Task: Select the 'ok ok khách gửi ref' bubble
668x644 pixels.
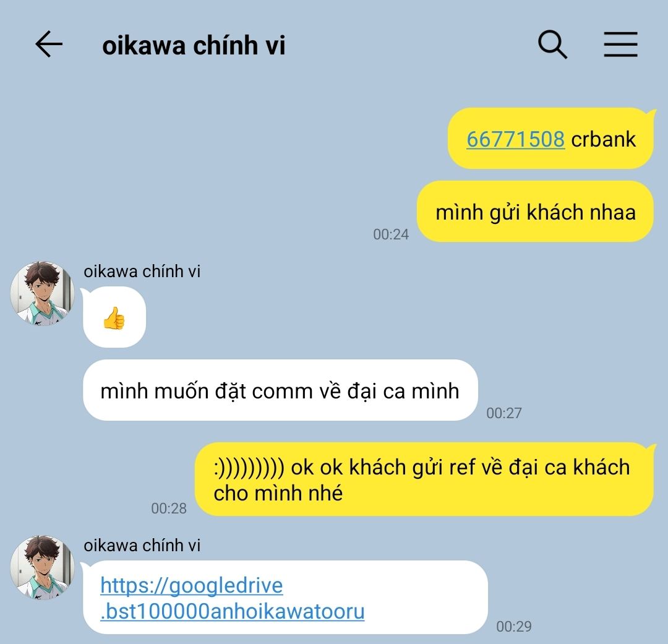Action: tap(424, 479)
